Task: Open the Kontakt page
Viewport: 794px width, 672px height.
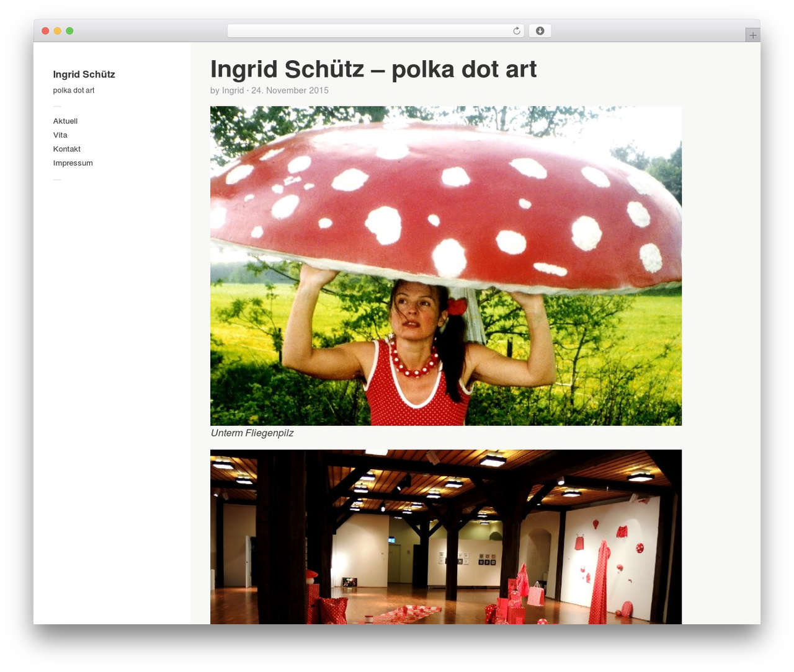Action: click(67, 149)
